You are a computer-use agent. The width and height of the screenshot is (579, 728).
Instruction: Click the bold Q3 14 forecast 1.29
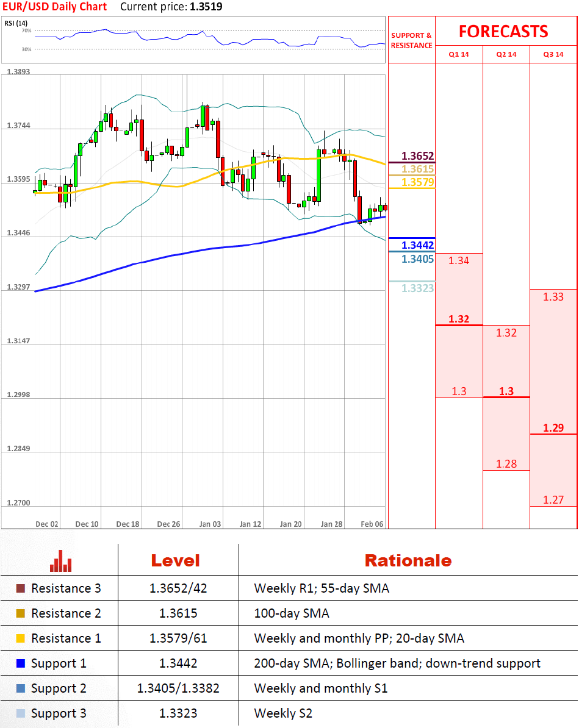(553, 427)
